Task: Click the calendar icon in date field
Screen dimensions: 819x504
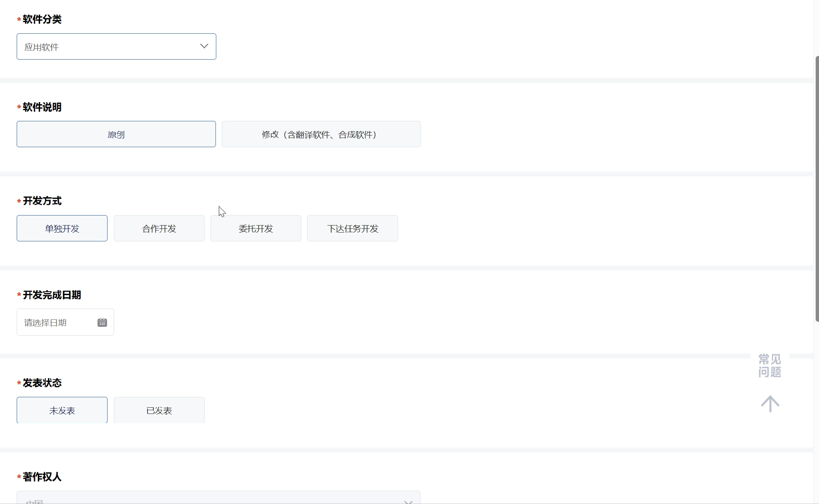Action: (102, 322)
